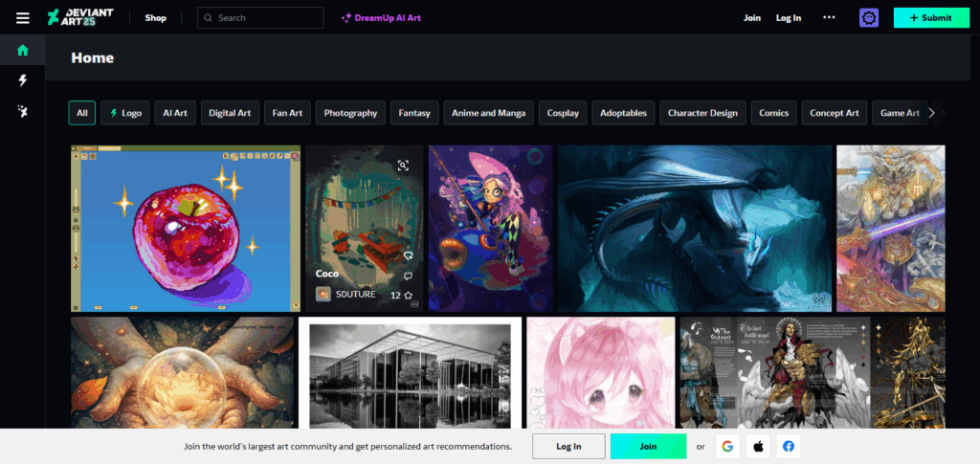Click the comment icon on Coco
Viewport: 980px width, 464px height.
(x=408, y=276)
